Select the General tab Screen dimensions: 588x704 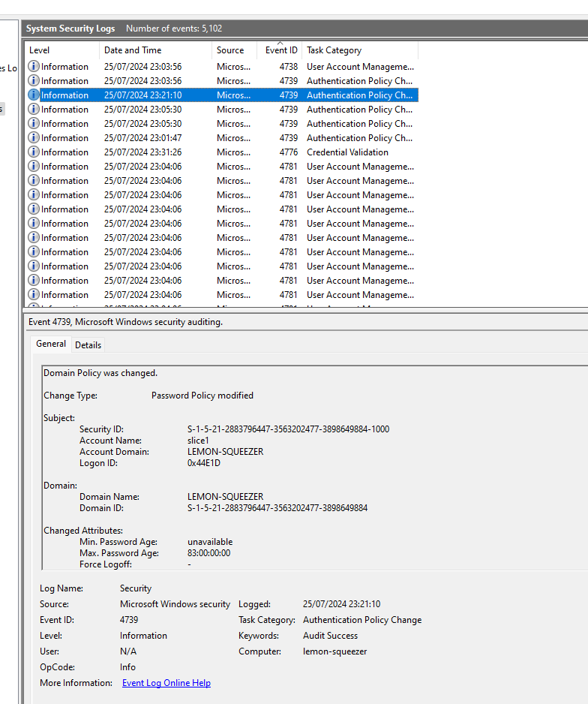(x=51, y=344)
